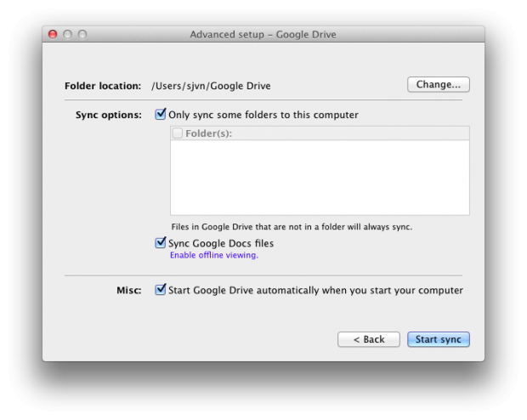The width and height of the screenshot is (527, 420).
Task: Click inside the empty folders list box
Action: click(320, 178)
